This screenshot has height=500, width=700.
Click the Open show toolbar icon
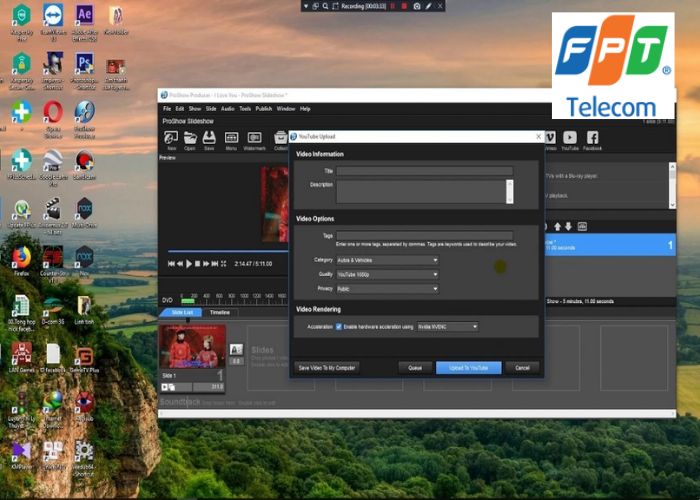190,138
